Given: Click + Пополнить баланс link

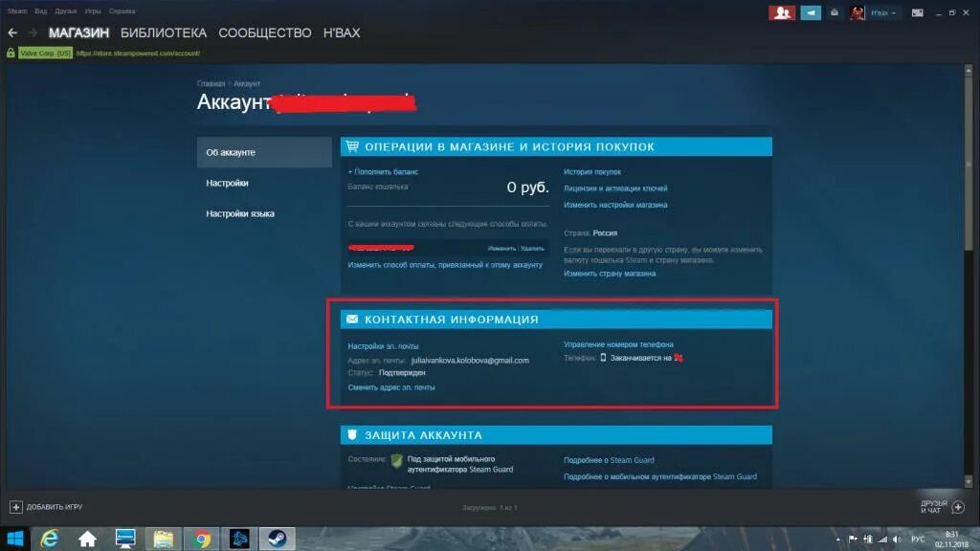Looking at the screenshot, I should [x=383, y=172].
